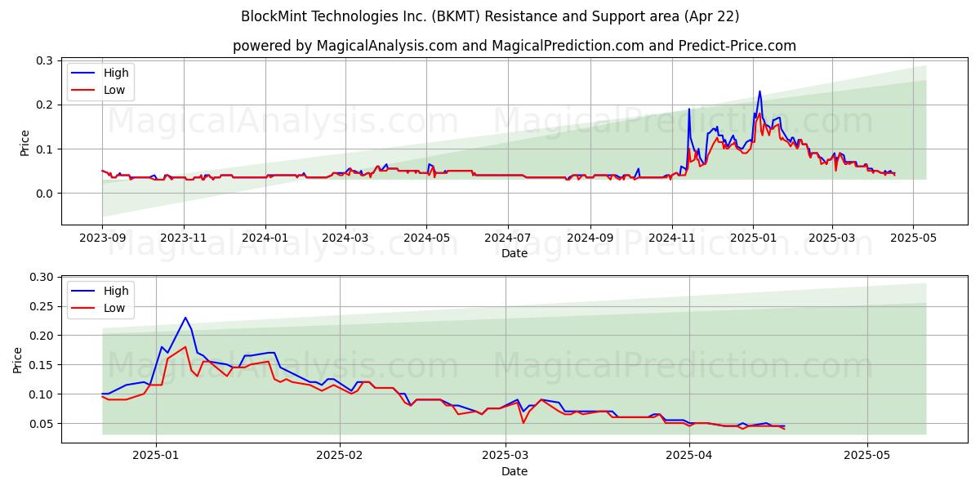980x490 pixels.
Task: Click the Date axis label of bottom chart
Action: coord(514,471)
